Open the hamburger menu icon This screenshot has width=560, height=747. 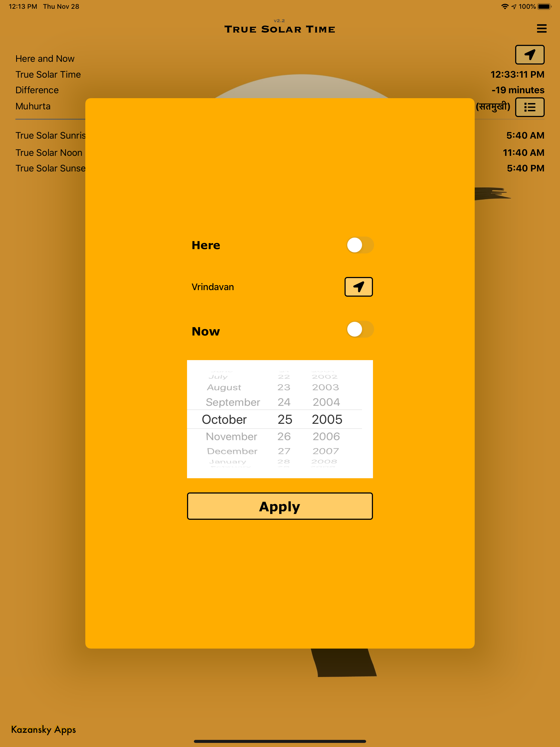[541, 28]
